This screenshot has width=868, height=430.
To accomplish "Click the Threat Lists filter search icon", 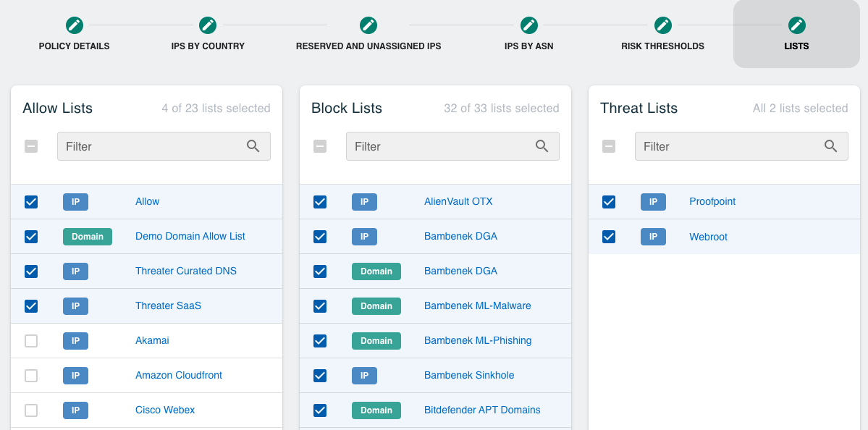I will (x=831, y=146).
